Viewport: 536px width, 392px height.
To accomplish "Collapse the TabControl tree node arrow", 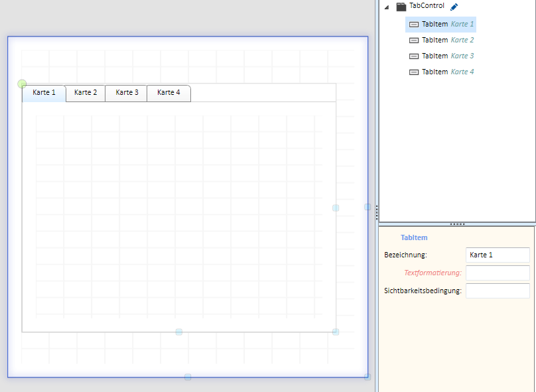I will tap(386, 7).
